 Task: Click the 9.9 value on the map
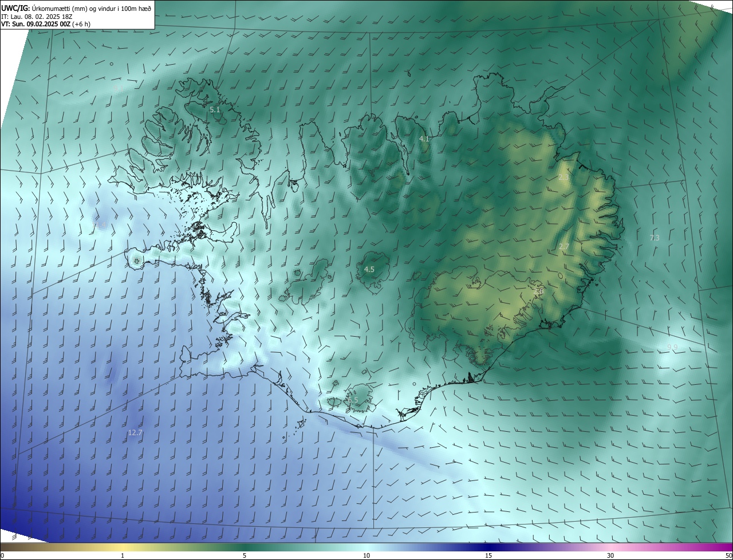tap(672, 348)
